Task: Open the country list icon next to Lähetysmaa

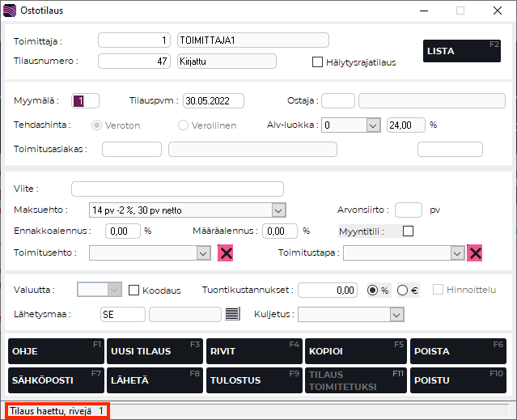Action: click(232, 314)
